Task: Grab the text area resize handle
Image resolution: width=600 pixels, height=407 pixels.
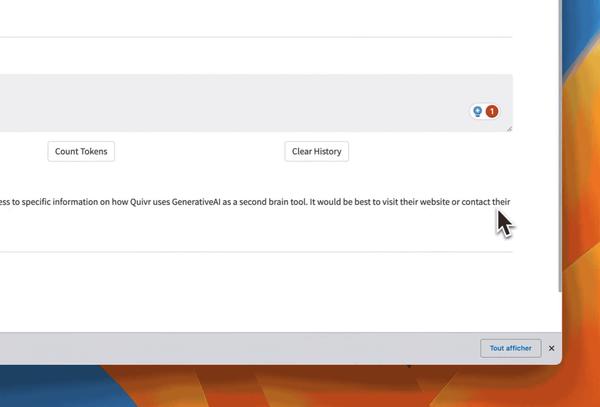Action: 509,129
